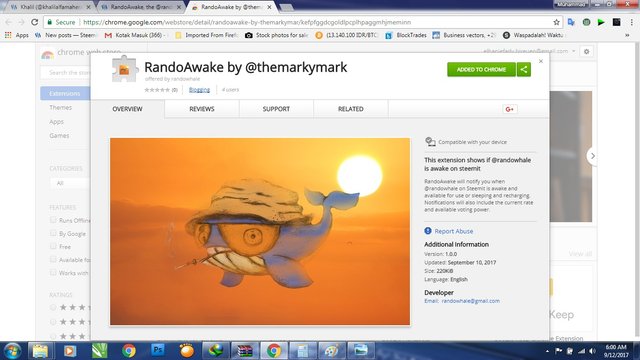Select Extensions in the sidebar
Viewport: 640px width, 360px height.
[65, 93]
